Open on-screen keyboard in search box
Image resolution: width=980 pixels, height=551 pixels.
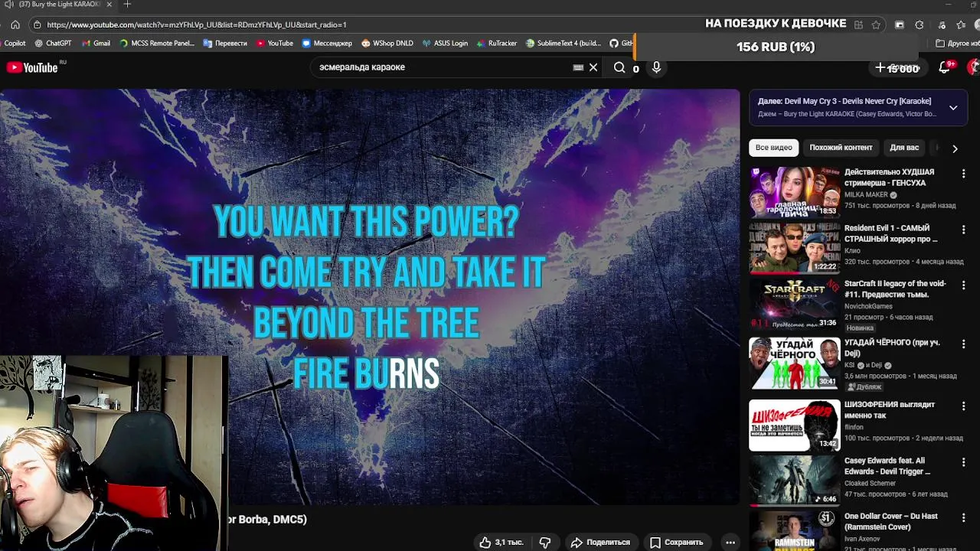578,67
